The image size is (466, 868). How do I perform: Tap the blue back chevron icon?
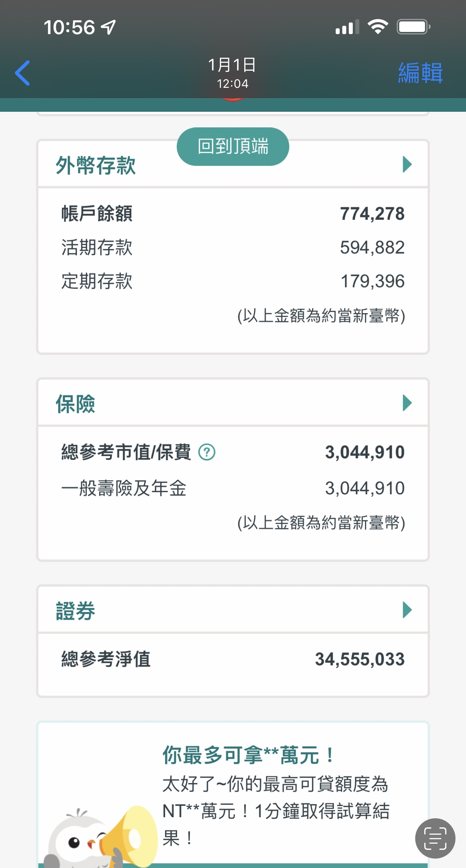pos(23,73)
